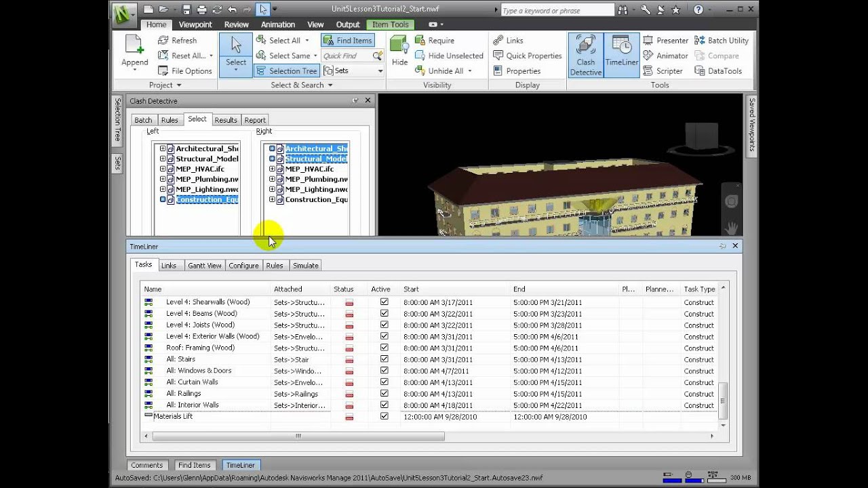The width and height of the screenshot is (868, 488).
Task: Click the Save icon in quick access toolbar
Action: tap(186, 9)
